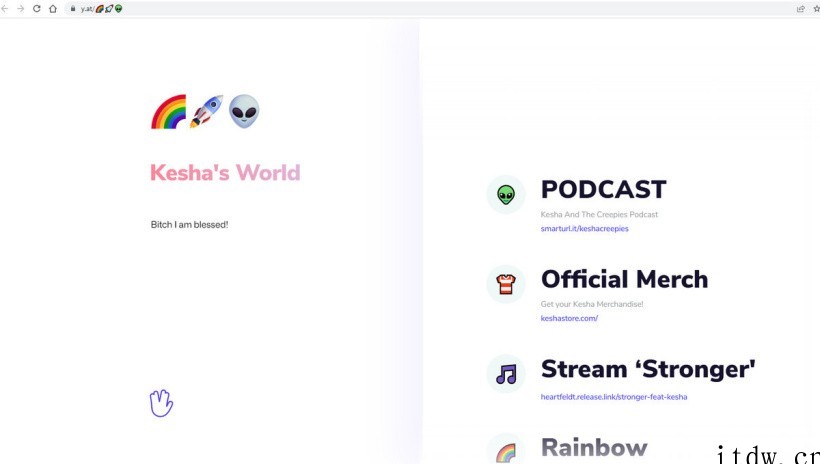Image resolution: width=820 pixels, height=464 pixels.
Task: Click the small rainbow icon beside Rainbow
Action: [x=506, y=451]
